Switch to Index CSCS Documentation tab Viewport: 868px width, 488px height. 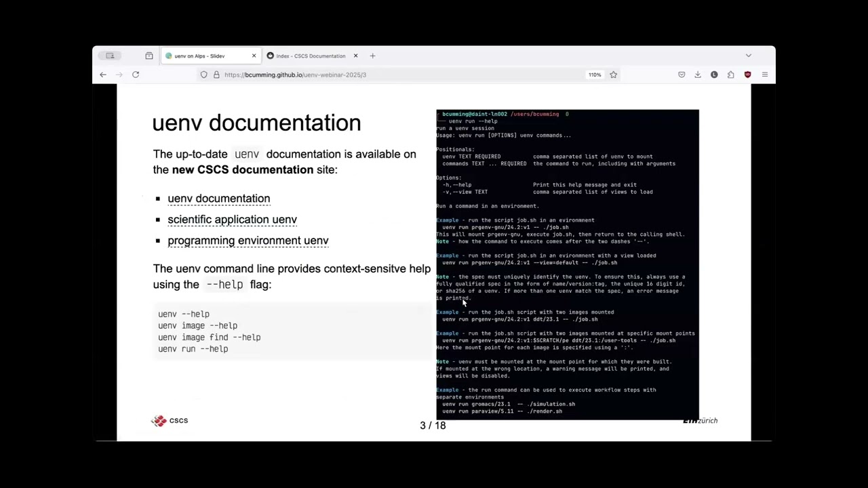[311, 56]
